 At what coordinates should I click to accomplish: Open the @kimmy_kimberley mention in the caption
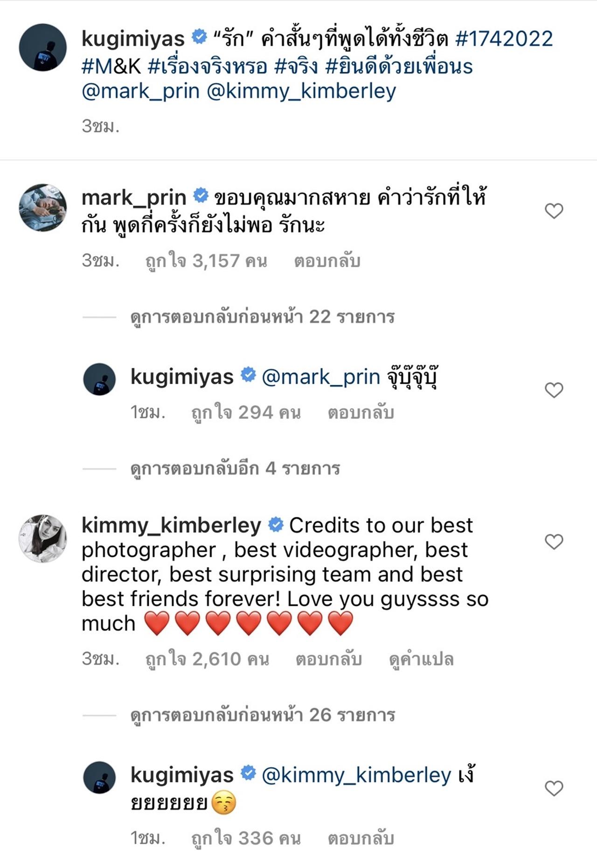[x=301, y=91]
